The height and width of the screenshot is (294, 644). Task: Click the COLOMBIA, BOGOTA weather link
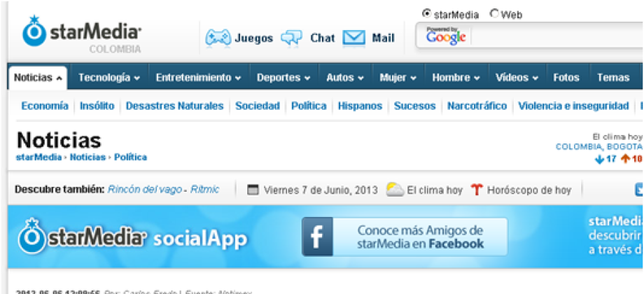tap(599, 146)
